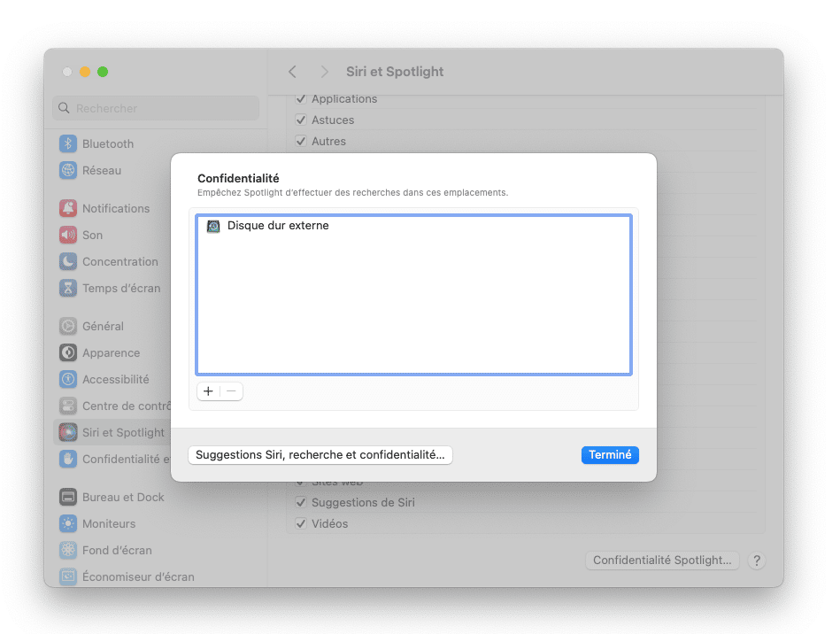This screenshot has width=840, height=634.
Task: Click the Confidentialité hand icon
Action: (68, 460)
